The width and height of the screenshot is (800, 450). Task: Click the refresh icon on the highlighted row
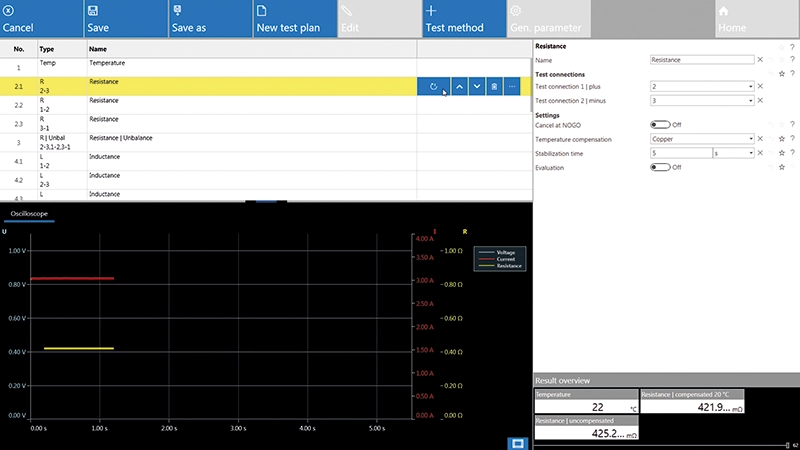tap(433, 88)
